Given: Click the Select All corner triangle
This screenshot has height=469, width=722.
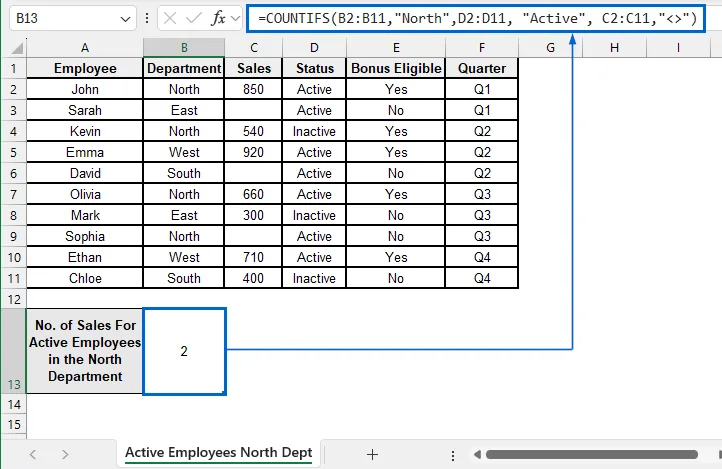Looking at the screenshot, I should 17,47.
